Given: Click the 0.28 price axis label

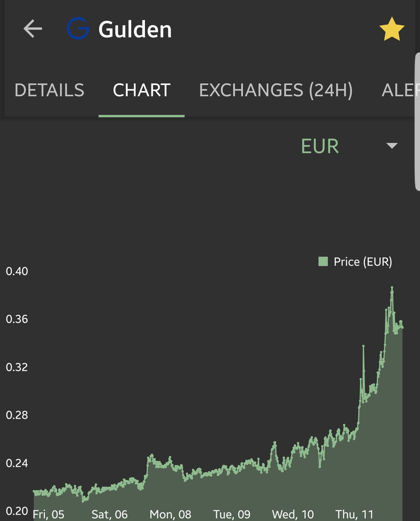Looking at the screenshot, I should (17, 415).
